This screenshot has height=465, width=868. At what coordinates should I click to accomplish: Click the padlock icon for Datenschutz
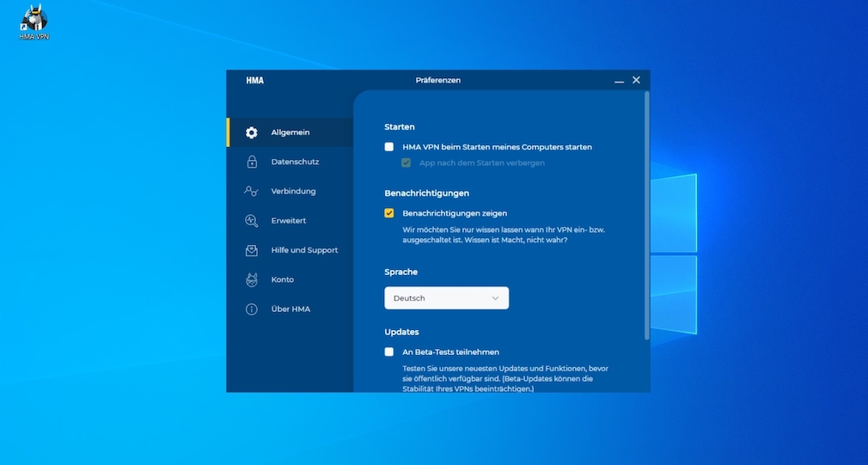pos(252,162)
